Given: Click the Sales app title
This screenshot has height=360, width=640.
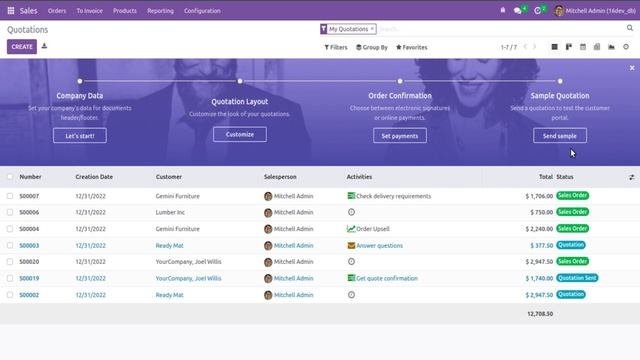Looking at the screenshot, I should point(29,11).
